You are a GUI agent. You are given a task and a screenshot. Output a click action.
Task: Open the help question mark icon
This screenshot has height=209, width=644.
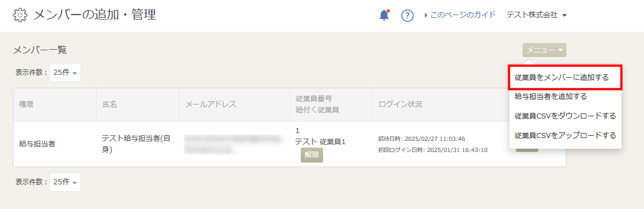[407, 16]
